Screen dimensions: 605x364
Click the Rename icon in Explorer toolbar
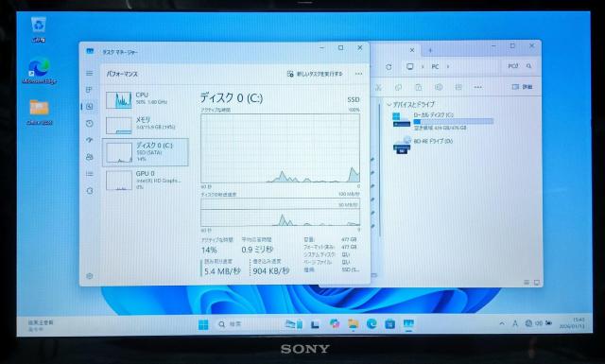[x=439, y=87]
